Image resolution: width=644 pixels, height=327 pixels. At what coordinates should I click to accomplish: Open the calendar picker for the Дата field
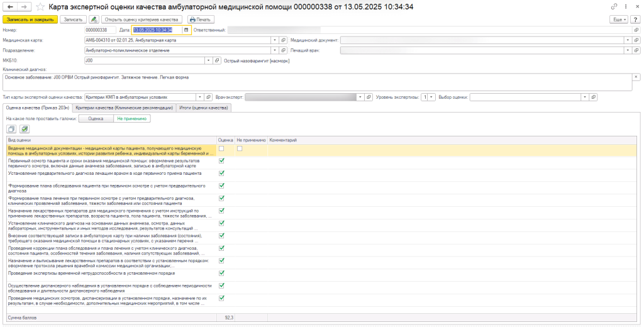tap(186, 30)
